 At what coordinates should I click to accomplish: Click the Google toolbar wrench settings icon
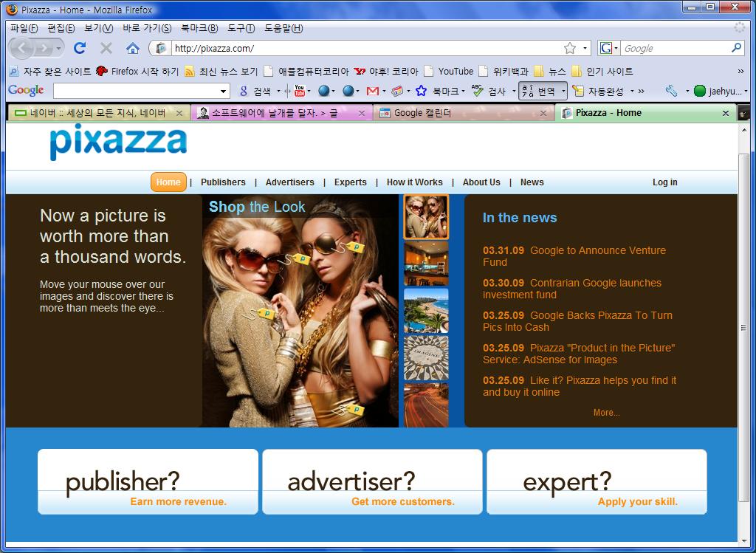point(671,91)
